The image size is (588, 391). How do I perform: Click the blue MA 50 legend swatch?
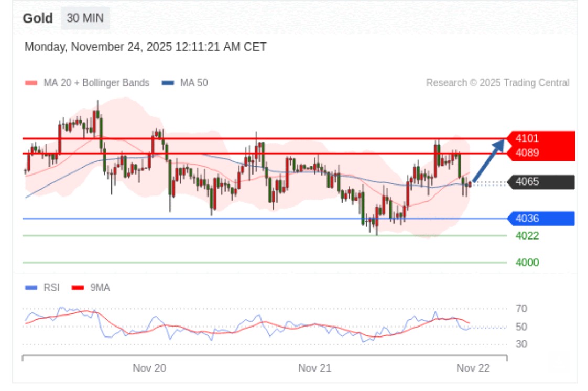click(x=168, y=83)
